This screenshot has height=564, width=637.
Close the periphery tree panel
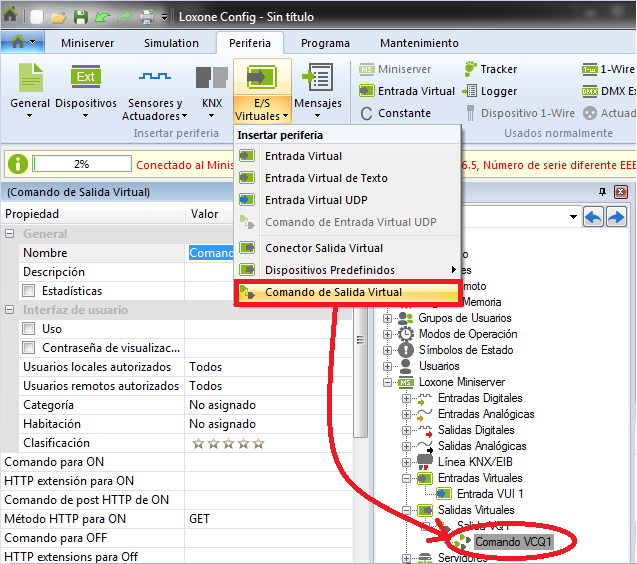(621, 192)
